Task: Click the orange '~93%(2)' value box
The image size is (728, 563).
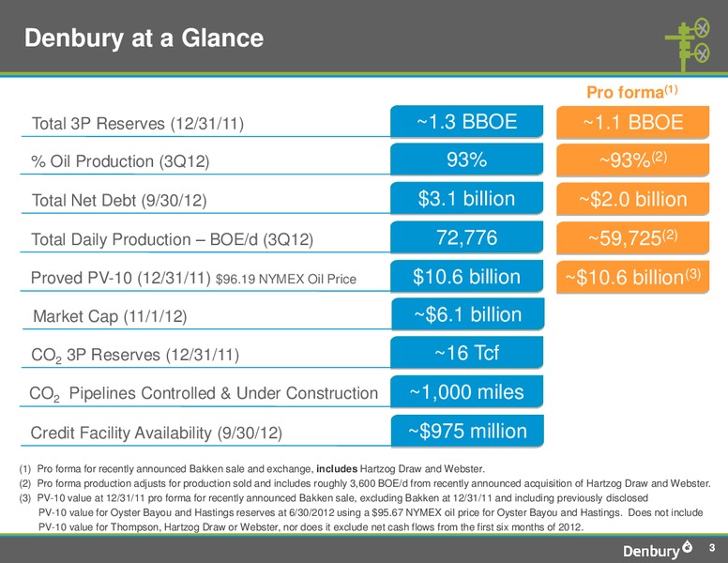Action: click(633, 160)
